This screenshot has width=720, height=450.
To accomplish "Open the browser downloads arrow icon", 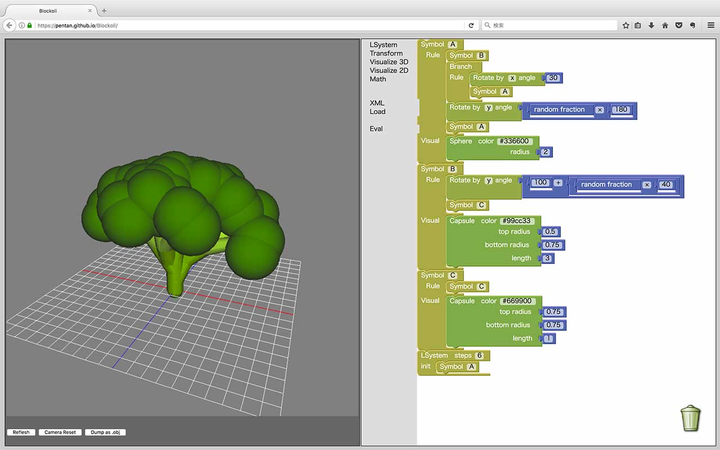I will 652,24.
